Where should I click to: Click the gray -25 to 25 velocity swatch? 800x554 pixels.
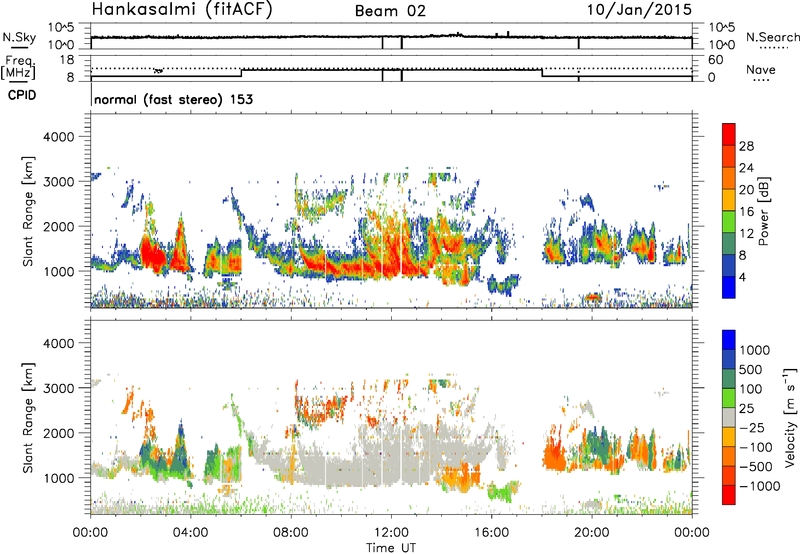pos(729,417)
